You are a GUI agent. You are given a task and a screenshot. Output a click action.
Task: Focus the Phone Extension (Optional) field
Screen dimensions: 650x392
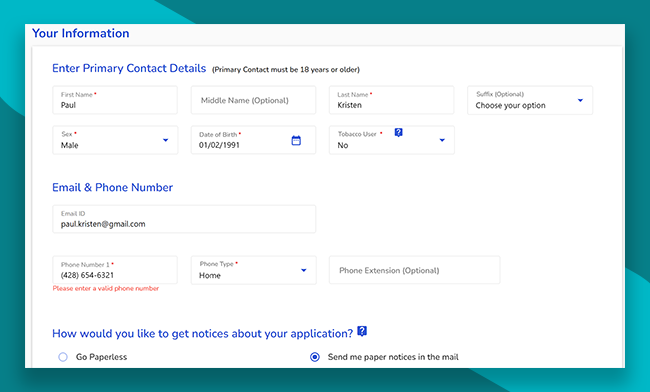pyautogui.click(x=415, y=270)
